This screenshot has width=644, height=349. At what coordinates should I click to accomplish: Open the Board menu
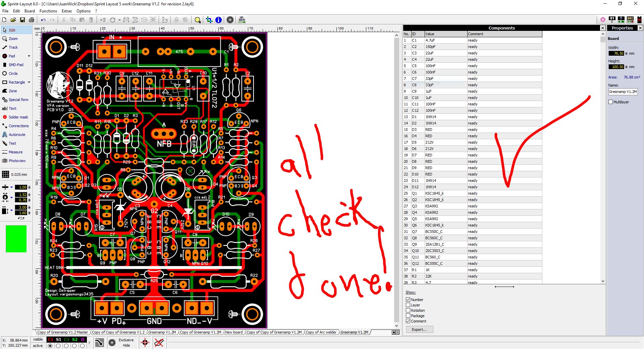(x=30, y=11)
